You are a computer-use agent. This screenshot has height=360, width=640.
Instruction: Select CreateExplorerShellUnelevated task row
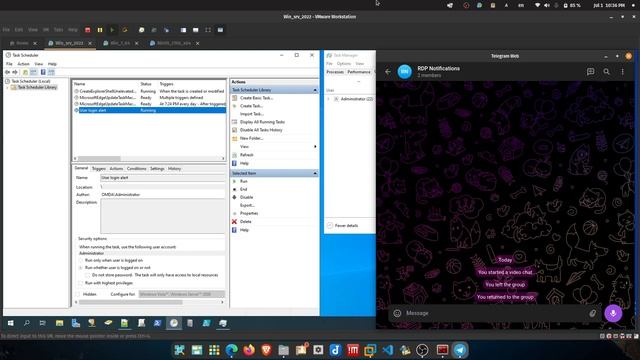149,91
